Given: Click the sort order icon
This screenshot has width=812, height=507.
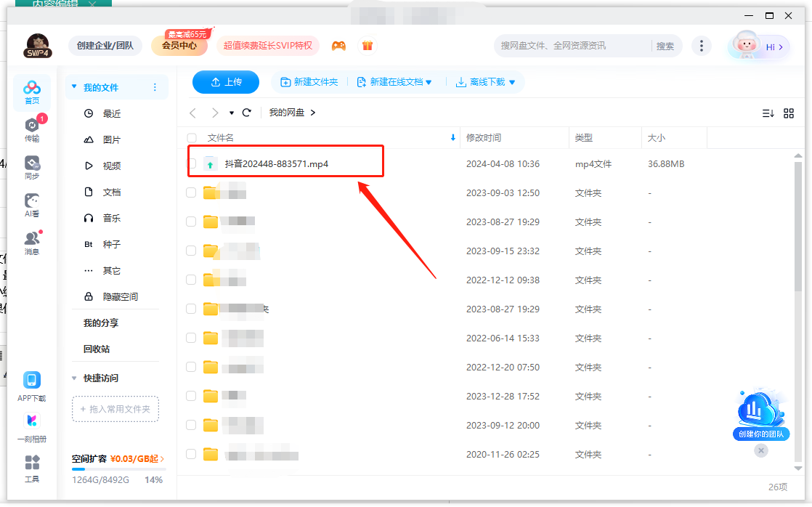Looking at the screenshot, I should [x=768, y=113].
